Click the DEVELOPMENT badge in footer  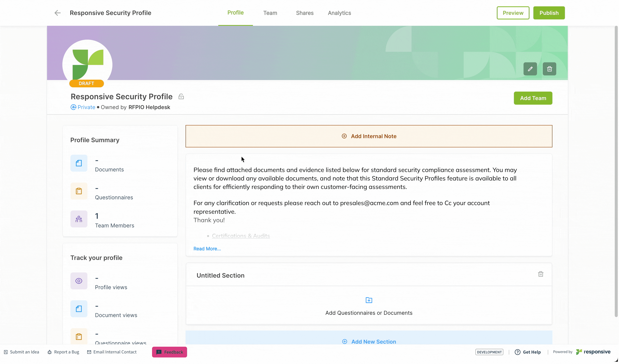click(489, 352)
